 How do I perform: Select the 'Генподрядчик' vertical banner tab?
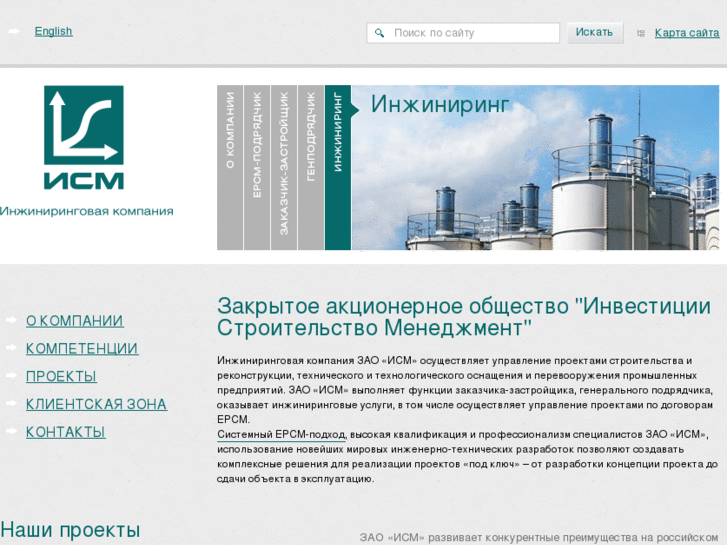coord(311,167)
